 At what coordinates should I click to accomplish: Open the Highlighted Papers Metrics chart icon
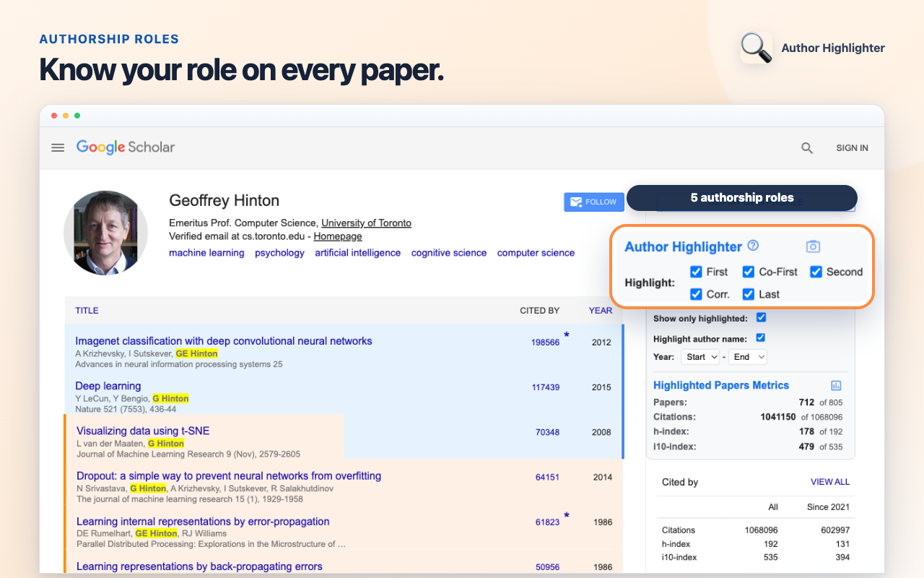836,385
